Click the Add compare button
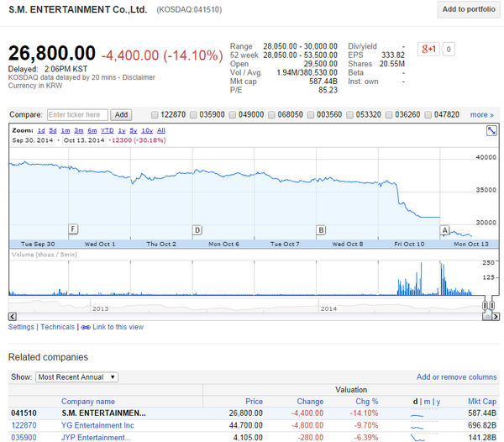Screen dimensions: 504x442 pyautogui.click(x=121, y=115)
